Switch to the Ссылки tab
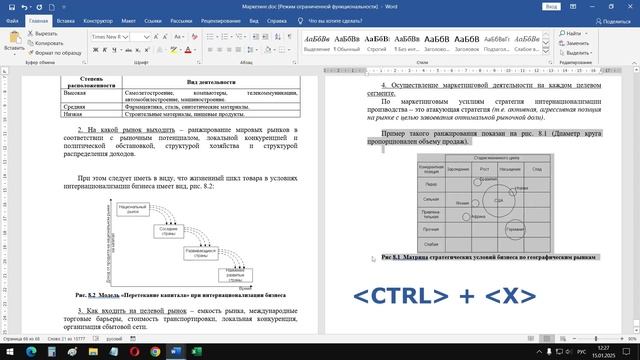Viewport: 640px width, 360px height. point(153,21)
